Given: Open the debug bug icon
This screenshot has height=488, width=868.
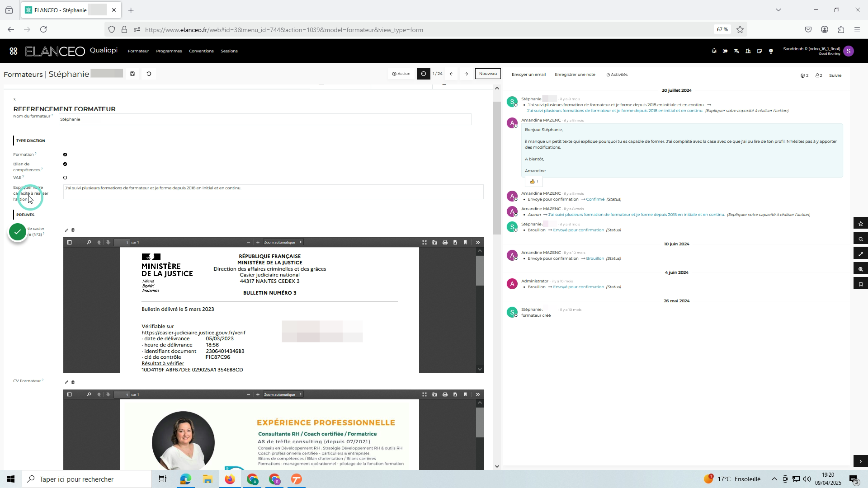Looking at the screenshot, I should [714, 51].
